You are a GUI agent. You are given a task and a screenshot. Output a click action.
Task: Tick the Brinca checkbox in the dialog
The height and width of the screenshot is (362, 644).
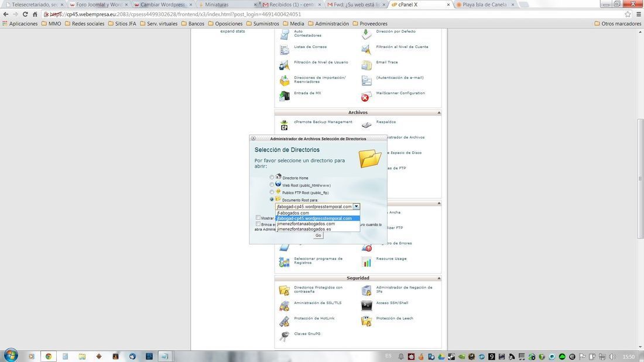coord(258,224)
